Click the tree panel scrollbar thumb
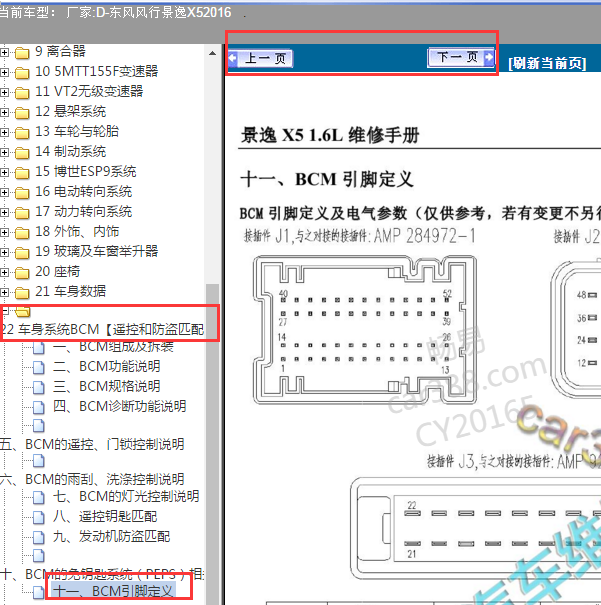 213,444
